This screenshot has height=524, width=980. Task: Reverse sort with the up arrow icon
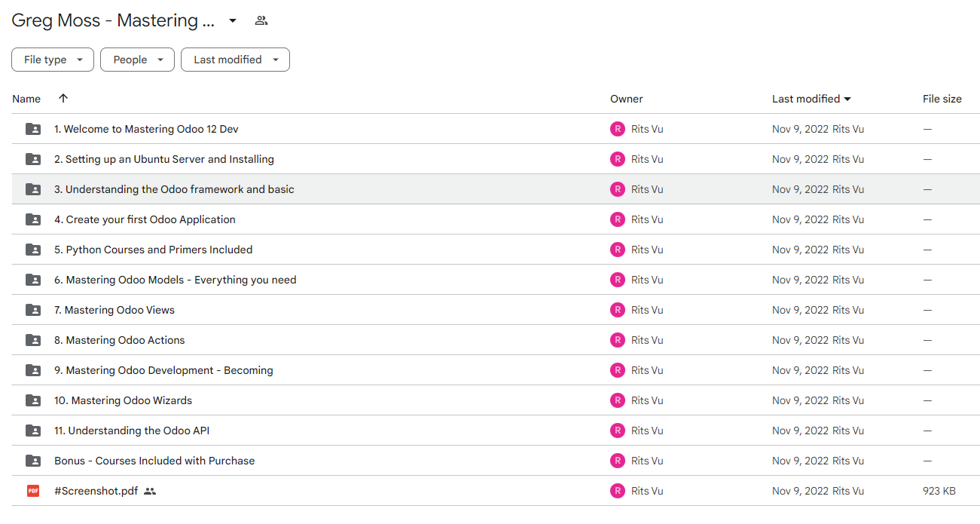[x=63, y=99]
